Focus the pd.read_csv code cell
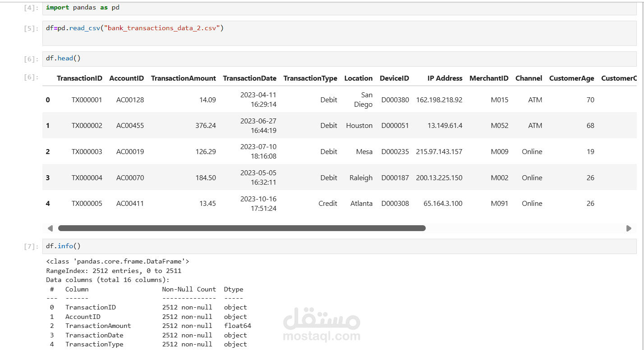This screenshot has height=350, width=644. coord(339,33)
